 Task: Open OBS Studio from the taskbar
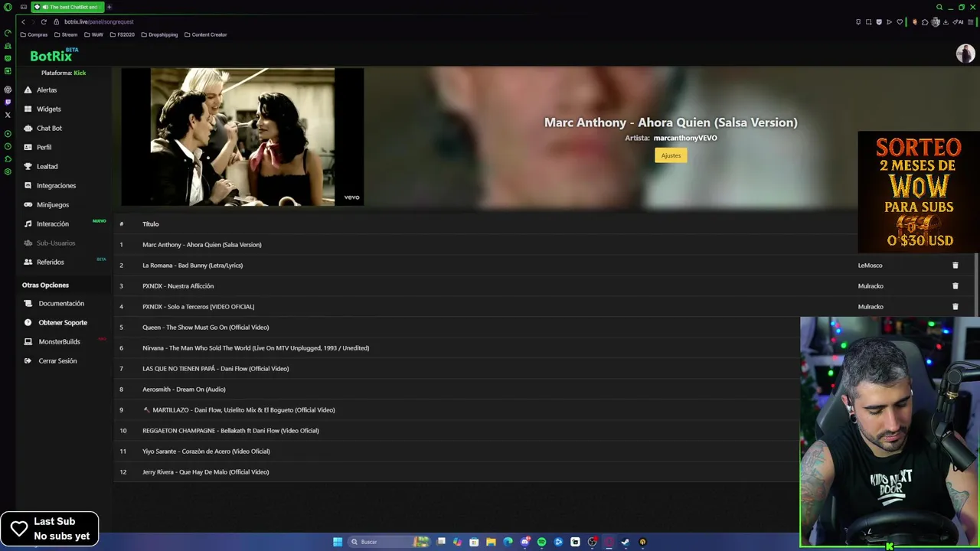pos(592,542)
